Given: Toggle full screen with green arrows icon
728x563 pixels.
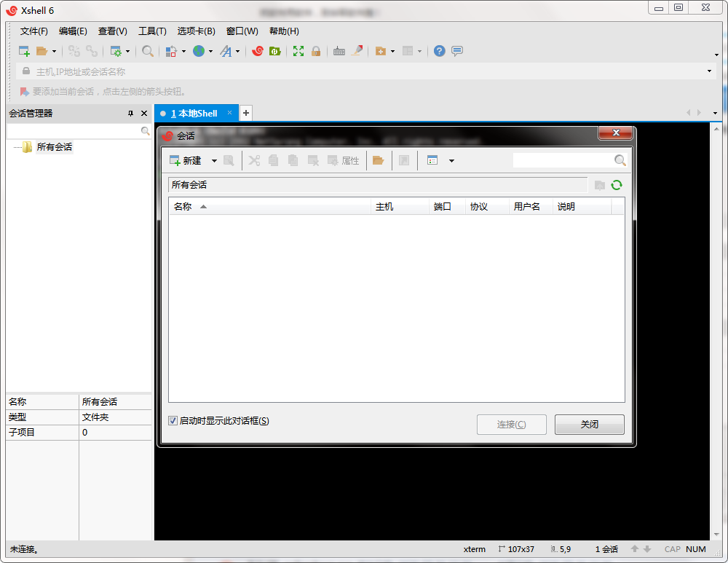Looking at the screenshot, I should [298, 51].
